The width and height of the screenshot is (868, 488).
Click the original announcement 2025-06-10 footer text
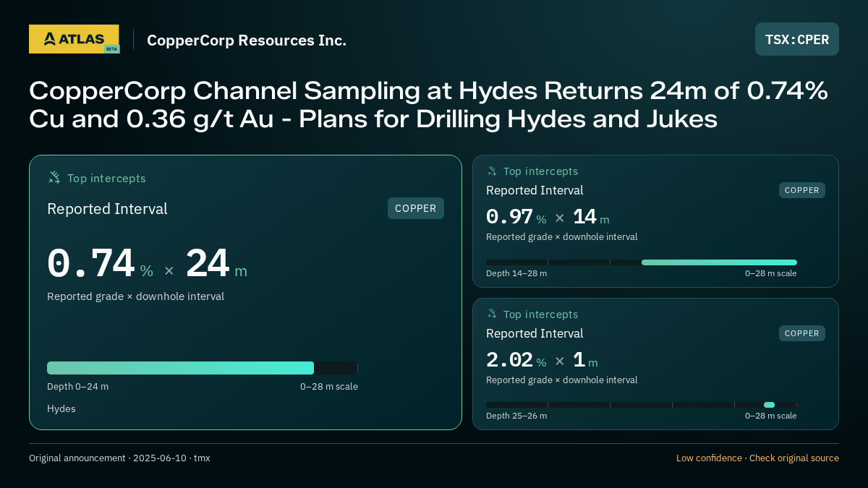click(119, 458)
